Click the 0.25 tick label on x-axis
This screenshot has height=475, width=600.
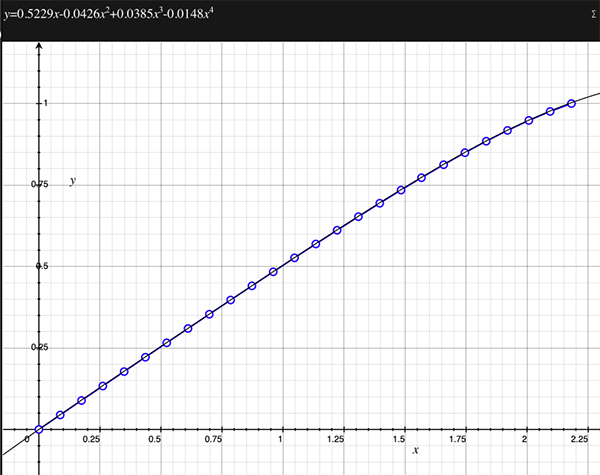coord(99,439)
